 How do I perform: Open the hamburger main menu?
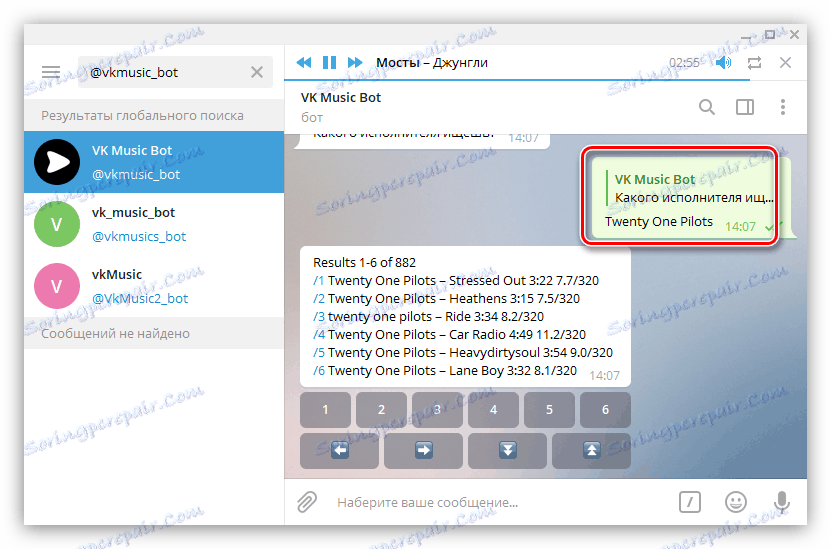click(x=51, y=72)
